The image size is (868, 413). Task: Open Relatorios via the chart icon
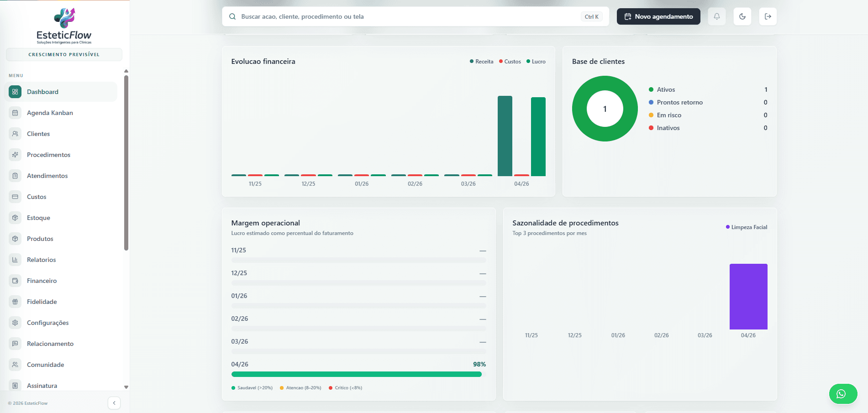(15, 259)
